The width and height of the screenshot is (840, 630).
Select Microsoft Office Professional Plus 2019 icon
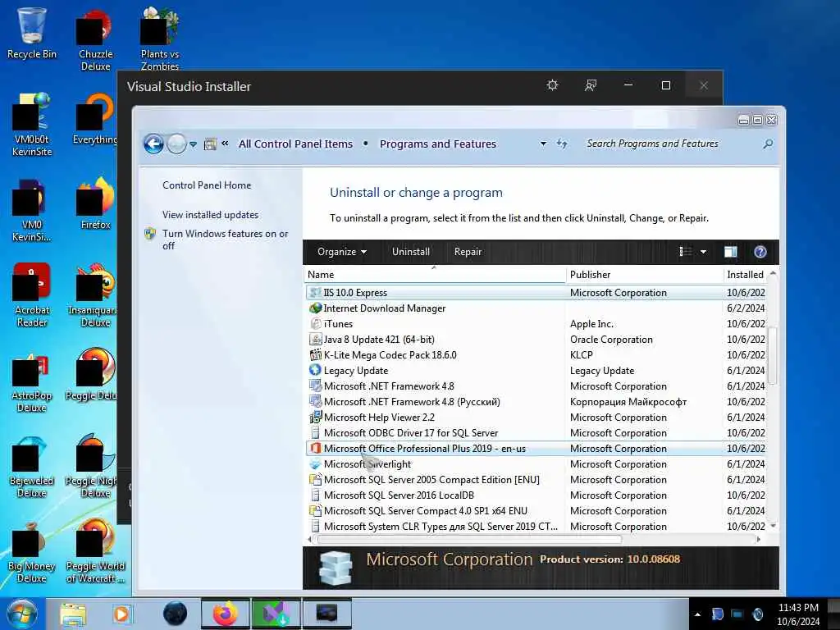316,448
